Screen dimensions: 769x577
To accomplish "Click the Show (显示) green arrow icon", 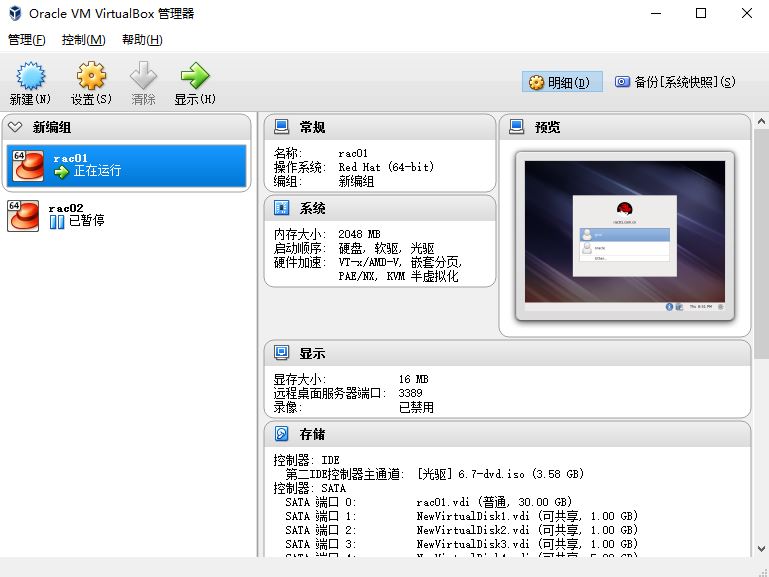I will coord(195,76).
